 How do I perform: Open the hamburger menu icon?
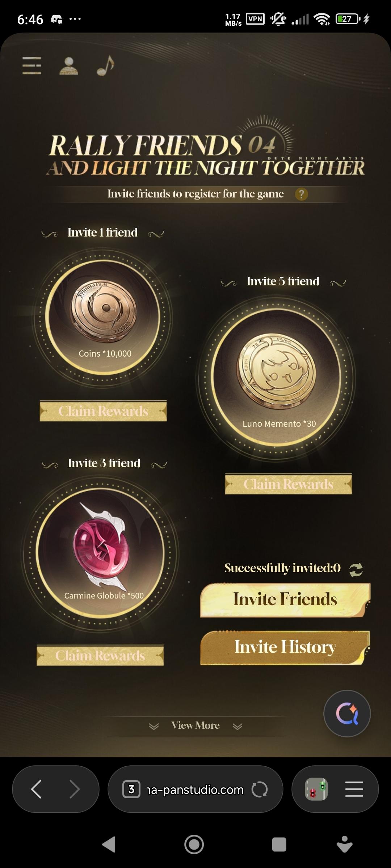tap(32, 65)
